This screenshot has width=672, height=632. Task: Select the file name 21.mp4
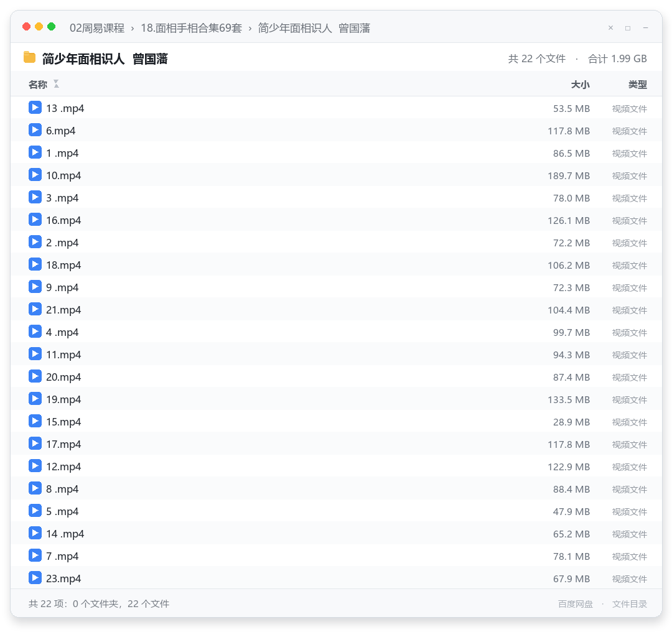63,310
